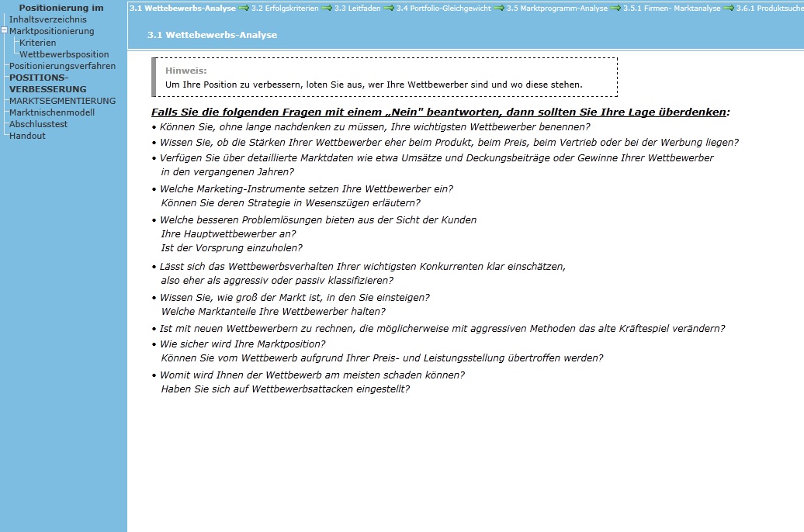Click line 'Können Sie vom Wettbewerb aufgrund'
The image size is (804, 532).
(x=382, y=358)
